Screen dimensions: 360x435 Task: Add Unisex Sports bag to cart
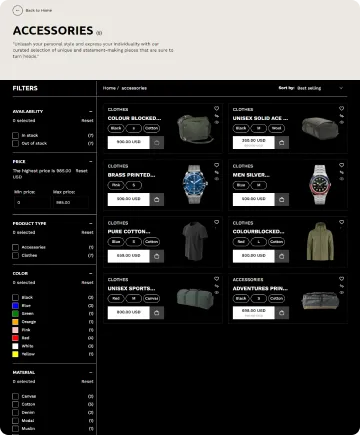pyautogui.click(x=157, y=313)
